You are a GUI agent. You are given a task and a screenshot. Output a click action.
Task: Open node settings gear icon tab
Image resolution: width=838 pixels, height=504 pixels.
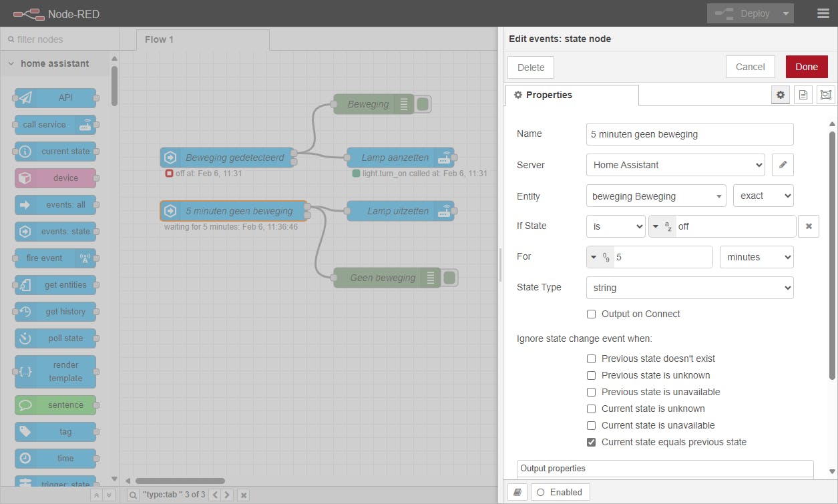[x=780, y=95]
